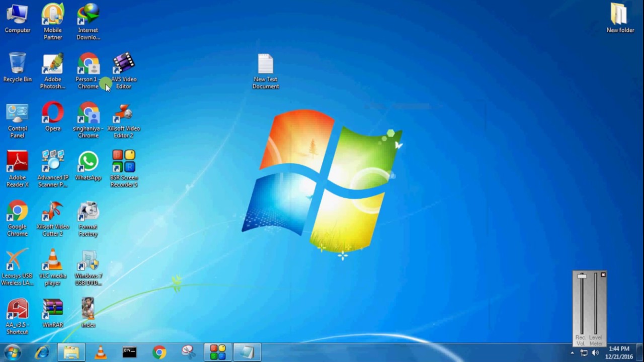Show hidden system tray icons
Screen dimensions: 644x362
tap(572, 353)
